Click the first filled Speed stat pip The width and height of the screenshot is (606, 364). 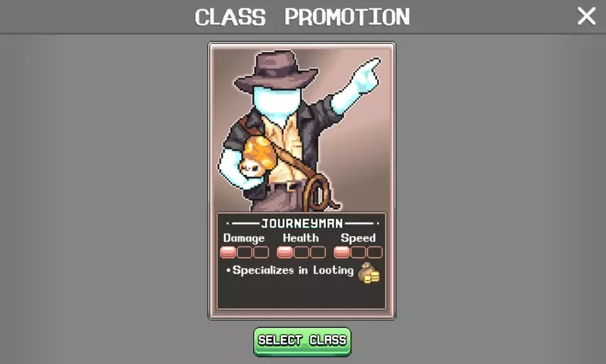click(341, 252)
